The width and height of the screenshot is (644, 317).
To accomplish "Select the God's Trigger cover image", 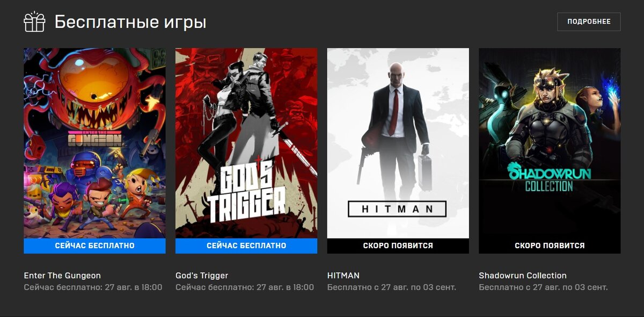I will click(246, 143).
